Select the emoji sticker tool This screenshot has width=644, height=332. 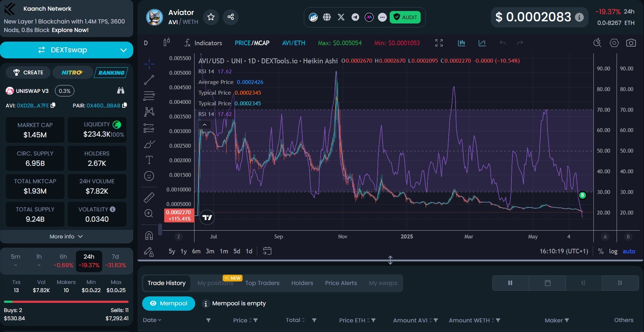point(149,176)
